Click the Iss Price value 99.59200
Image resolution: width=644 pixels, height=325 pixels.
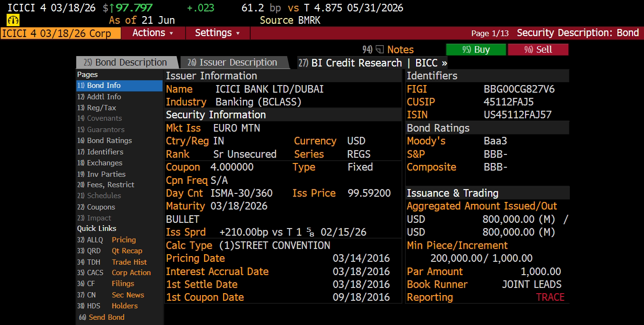pyautogui.click(x=369, y=193)
